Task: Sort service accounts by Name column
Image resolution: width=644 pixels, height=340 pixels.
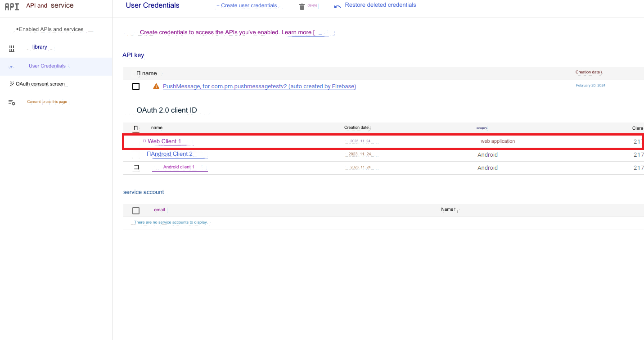Action: click(x=448, y=209)
